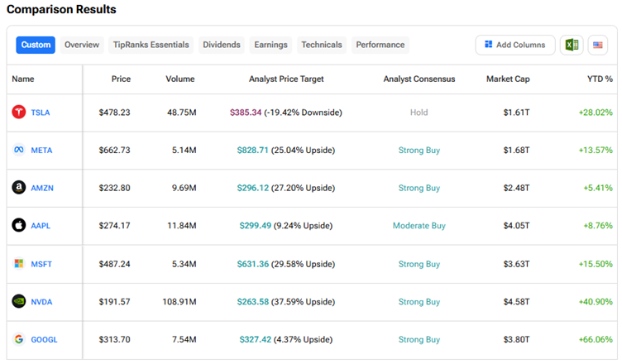Click the Microsoft logo icon
Viewport: 622px width, 364px height.
tap(18, 264)
